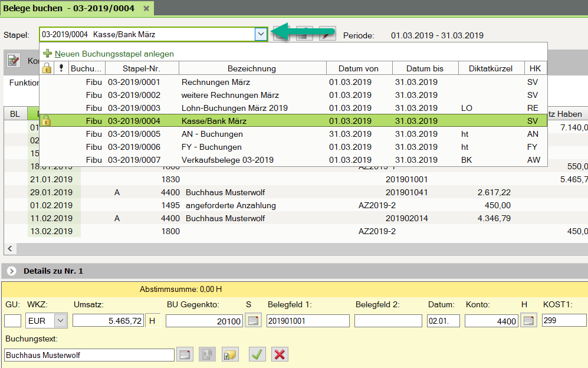Select batch Verkaufsbelege 03-2019

coord(293,160)
